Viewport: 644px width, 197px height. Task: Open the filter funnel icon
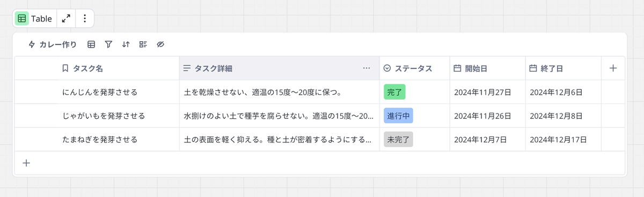click(x=108, y=44)
